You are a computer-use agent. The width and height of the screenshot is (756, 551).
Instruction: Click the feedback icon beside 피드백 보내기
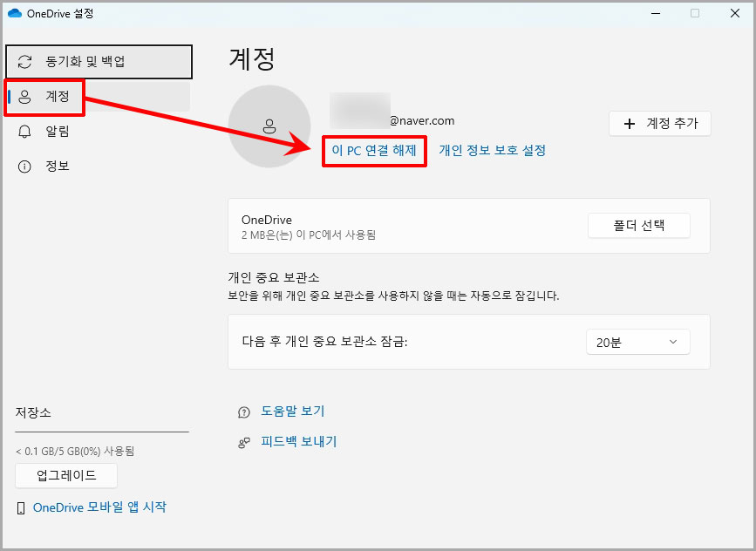[x=244, y=443]
